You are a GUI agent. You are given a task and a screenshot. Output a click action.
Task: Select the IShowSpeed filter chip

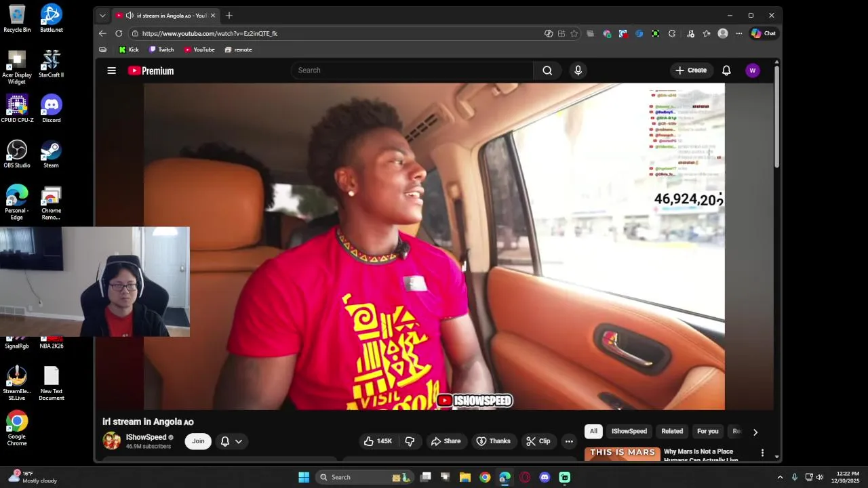tap(629, 431)
